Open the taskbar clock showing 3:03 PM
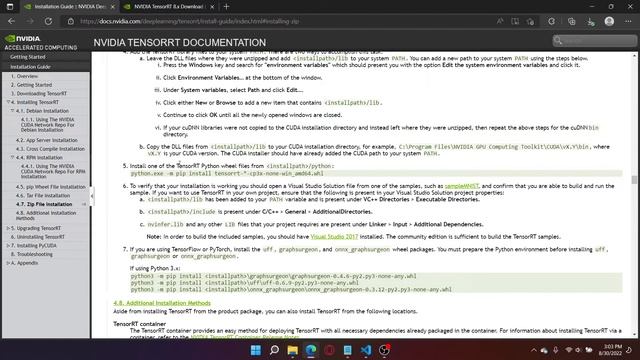 pyautogui.click(x=611, y=350)
